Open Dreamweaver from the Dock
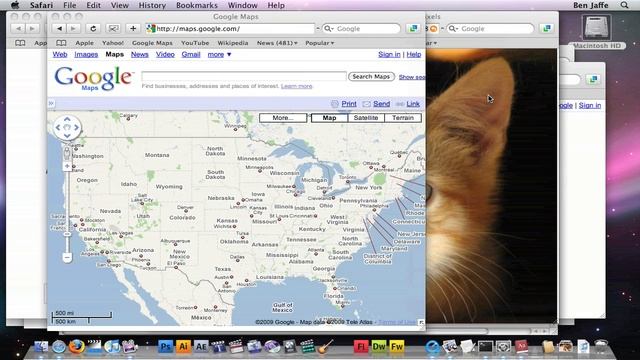Image resolution: width=640 pixels, height=360 pixels. tap(379, 347)
